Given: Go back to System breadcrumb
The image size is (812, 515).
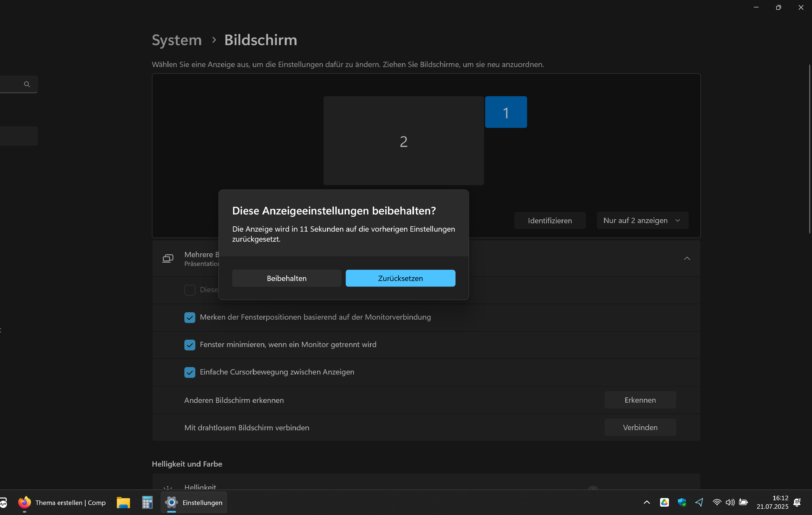Looking at the screenshot, I should pyautogui.click(x=177, y=40).
